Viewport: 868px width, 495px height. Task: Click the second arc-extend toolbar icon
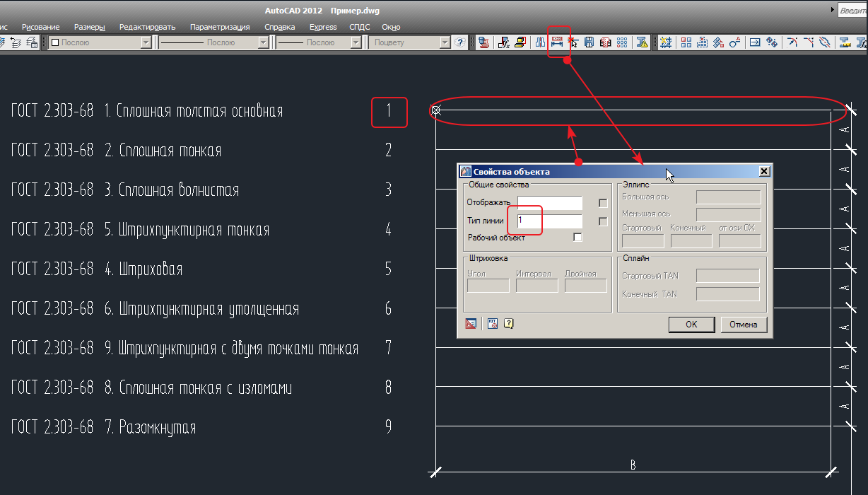809,42
